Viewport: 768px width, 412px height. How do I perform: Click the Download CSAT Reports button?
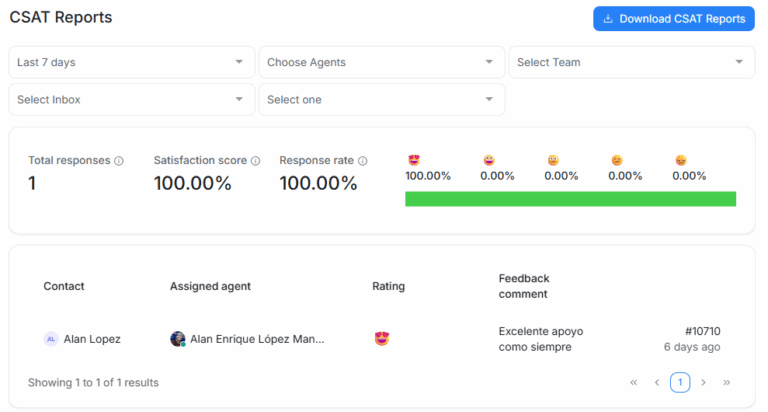pos(673,19)
